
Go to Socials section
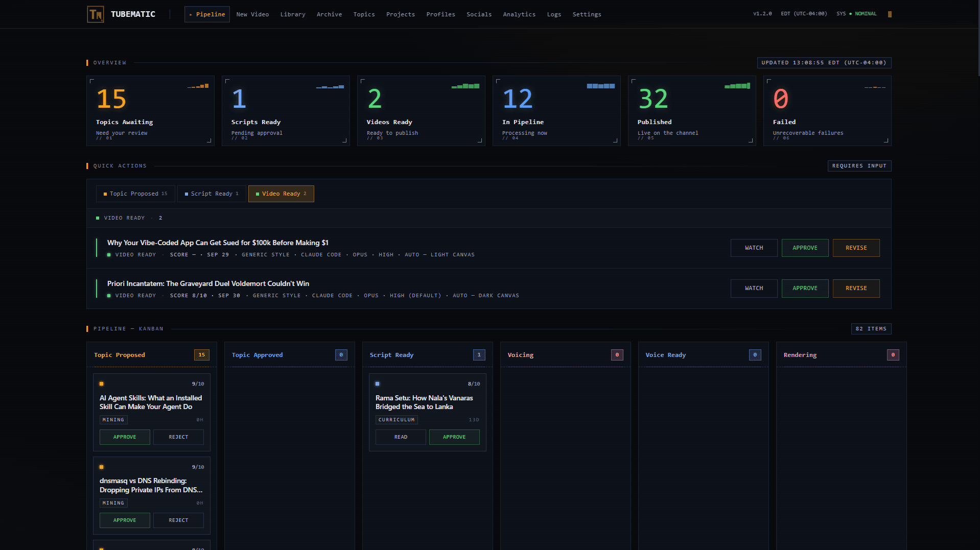pyautogui.click(x=479, y=14)
